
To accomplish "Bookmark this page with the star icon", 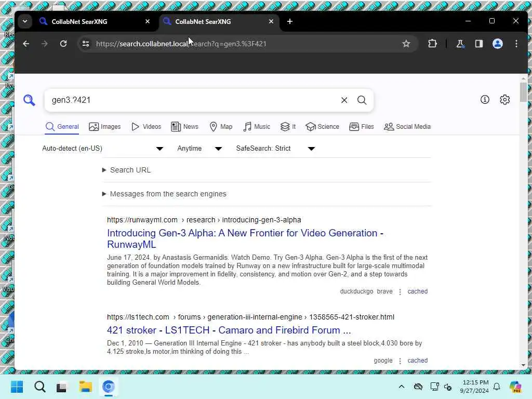I will pyautogui.click(x=406, y=44).
